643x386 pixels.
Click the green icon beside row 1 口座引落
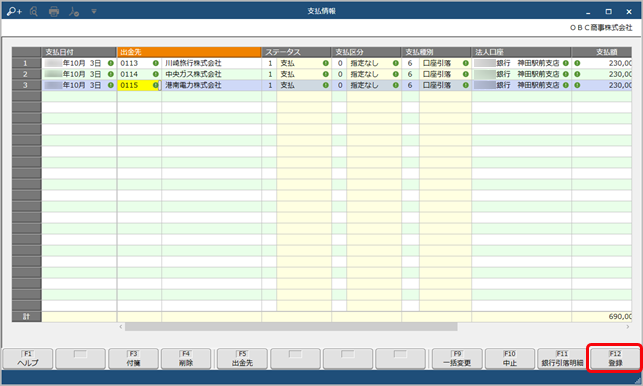pos(465,63)
